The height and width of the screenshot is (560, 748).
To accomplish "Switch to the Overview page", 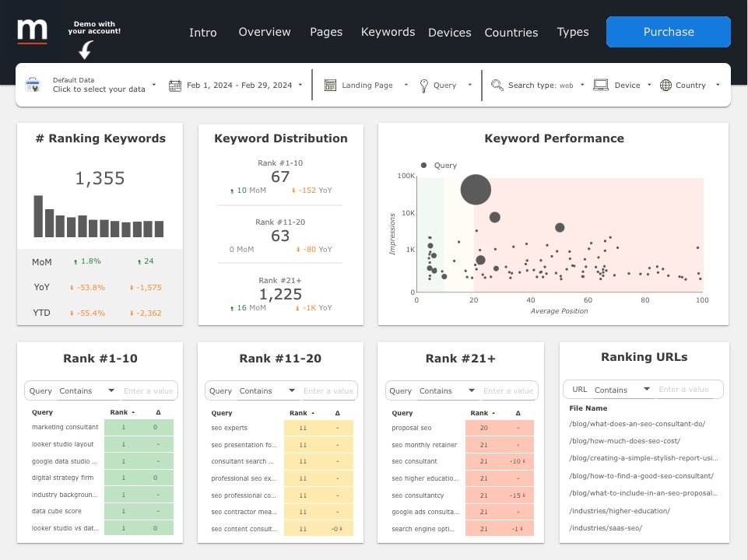I will (265, 32).
